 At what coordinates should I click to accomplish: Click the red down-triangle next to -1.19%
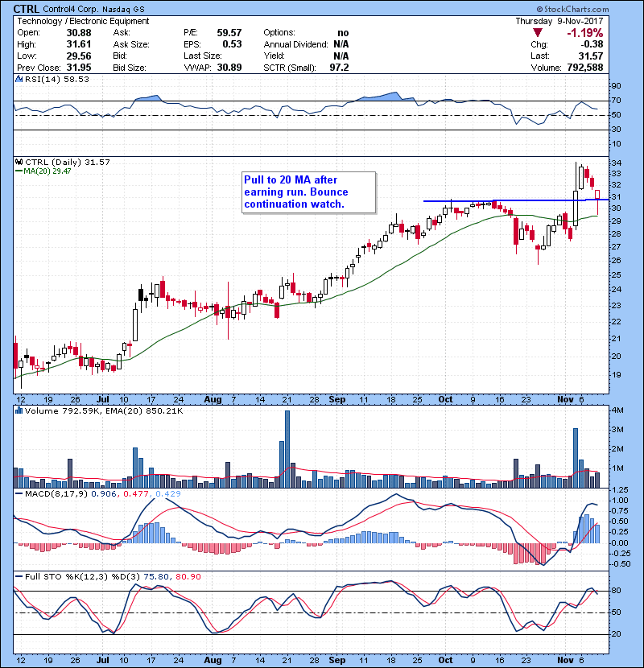pyautogui.click(x=538, y=33)
